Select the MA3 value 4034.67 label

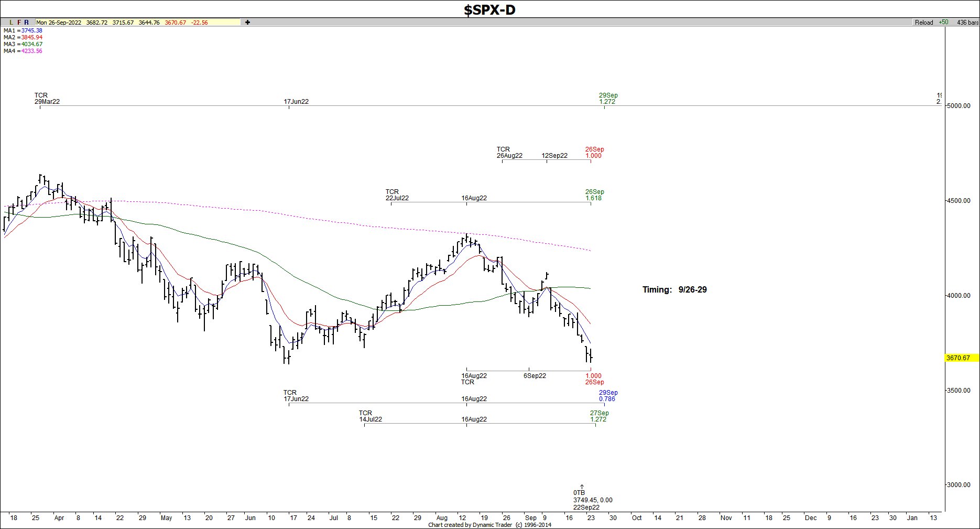[x=31, y=45]
